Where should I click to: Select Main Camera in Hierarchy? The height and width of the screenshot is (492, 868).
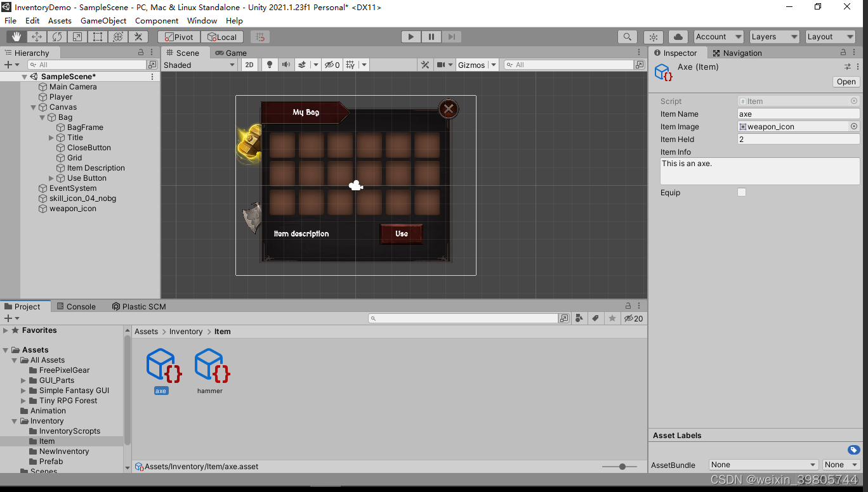pos(73,87)
